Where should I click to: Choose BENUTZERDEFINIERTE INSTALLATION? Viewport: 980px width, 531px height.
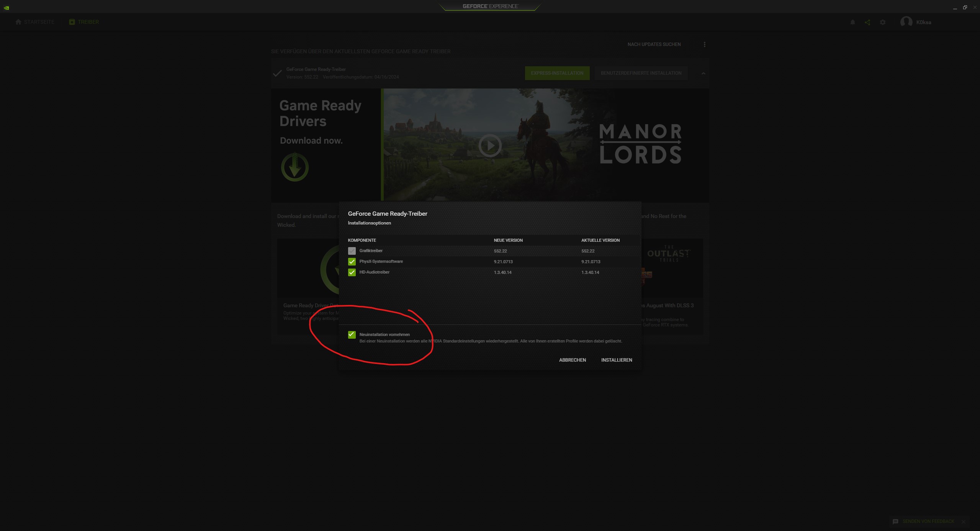click(x=641, y=73)
